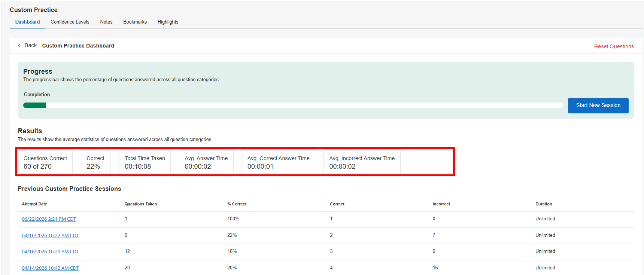Screen dimensions: 644x275
Task: Switch to the Confidence Levels tab
Action: coord(70,22)
